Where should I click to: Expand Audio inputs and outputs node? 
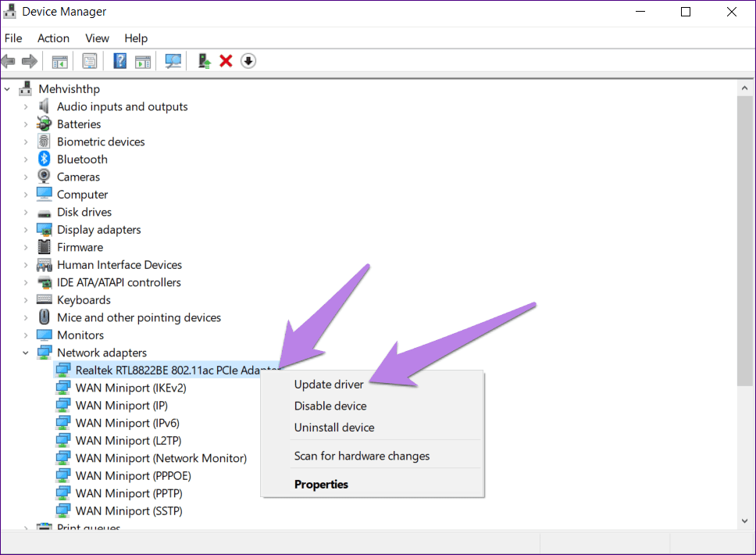point(26,106)
